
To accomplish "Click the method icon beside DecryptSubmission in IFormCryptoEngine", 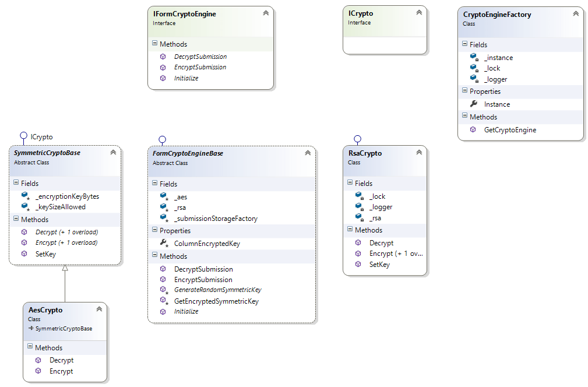I will 163,57.
